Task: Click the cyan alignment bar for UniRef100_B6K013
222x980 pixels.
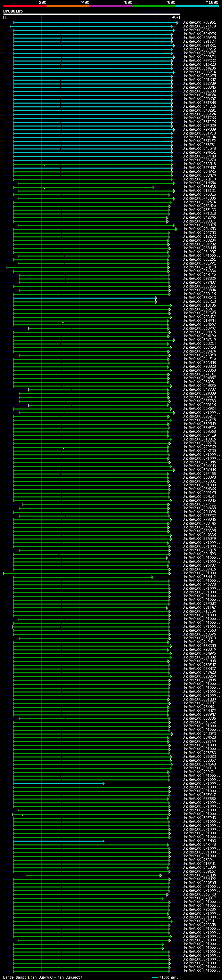Action: (85, 298)
